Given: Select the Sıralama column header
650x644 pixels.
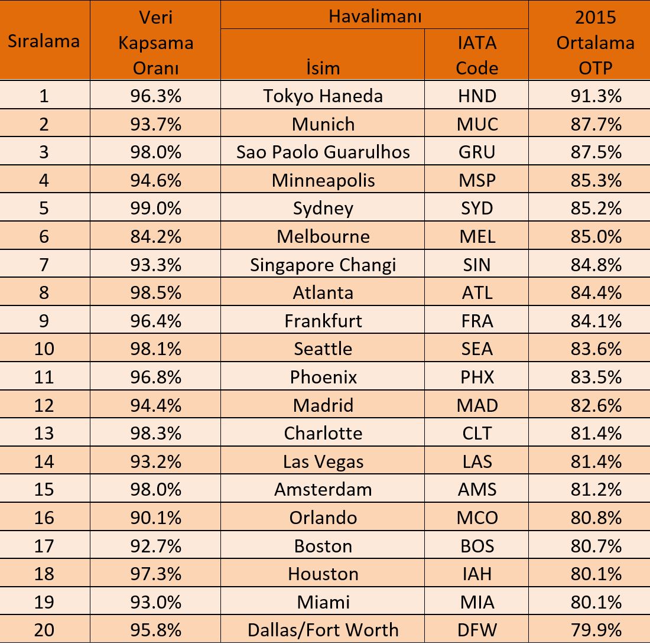Looking at the screenshot, I should coord(44,41).
